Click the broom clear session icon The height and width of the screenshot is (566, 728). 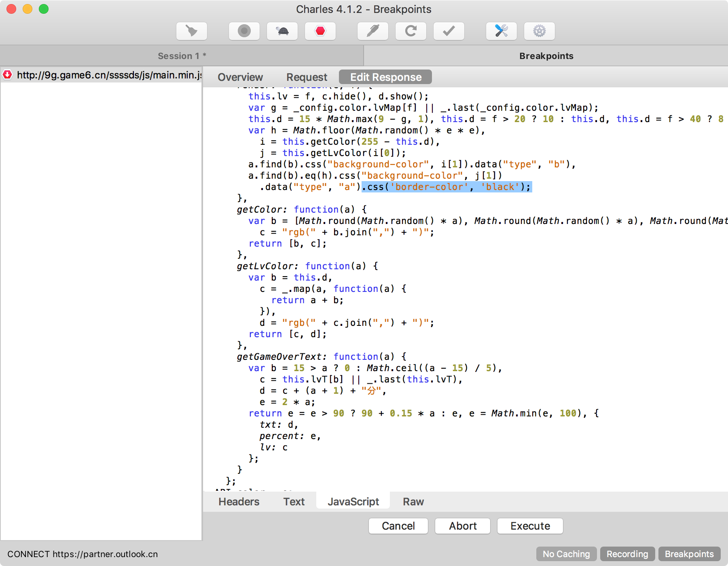(x=192, y=31)
